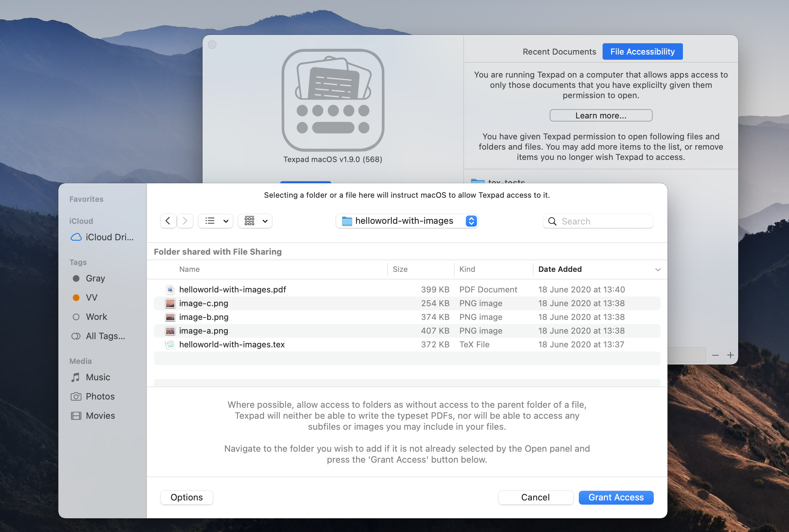The height and width of the screenshot is (532, 789).
Task: Navigate back using the back arrow
Action: [x=169, y=220]
